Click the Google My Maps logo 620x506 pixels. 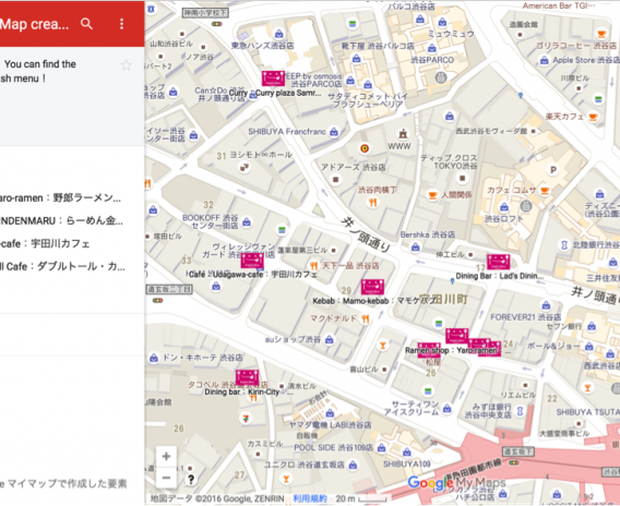[456, 485]
